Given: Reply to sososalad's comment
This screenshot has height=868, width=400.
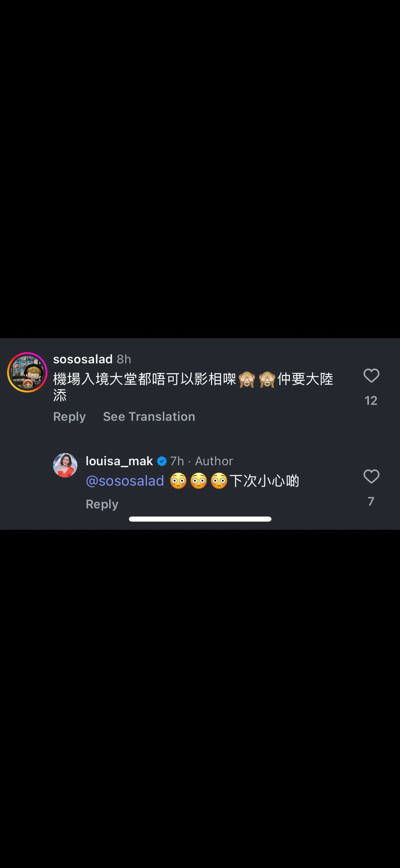Looking at the screenshot, I should tap(70, 417).
